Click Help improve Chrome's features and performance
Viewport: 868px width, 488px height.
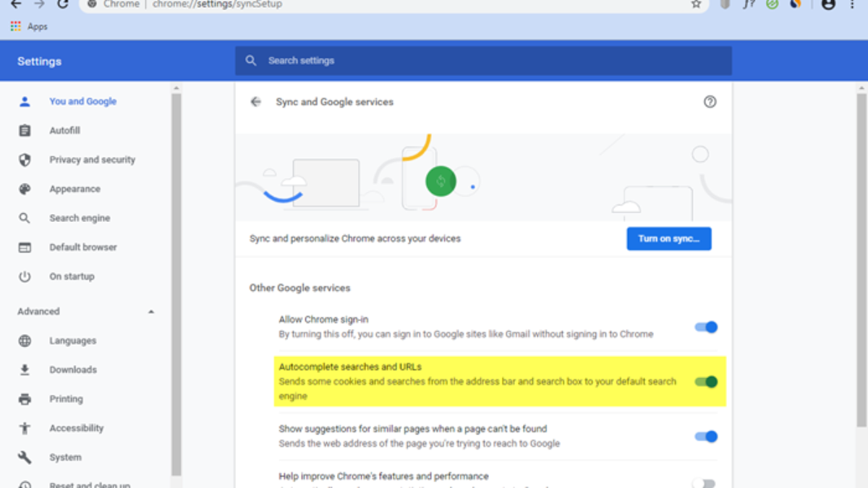[x=384, y=476]
